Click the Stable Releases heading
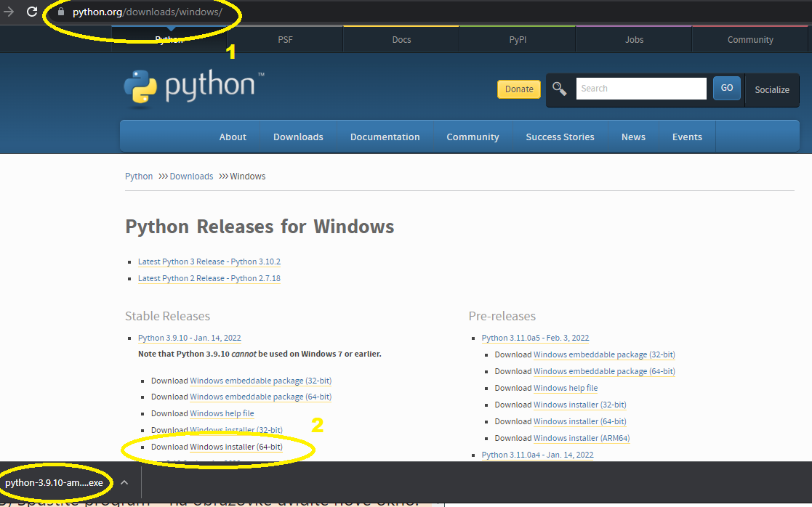This screenshot has width=812, height=507. [167, 316]
